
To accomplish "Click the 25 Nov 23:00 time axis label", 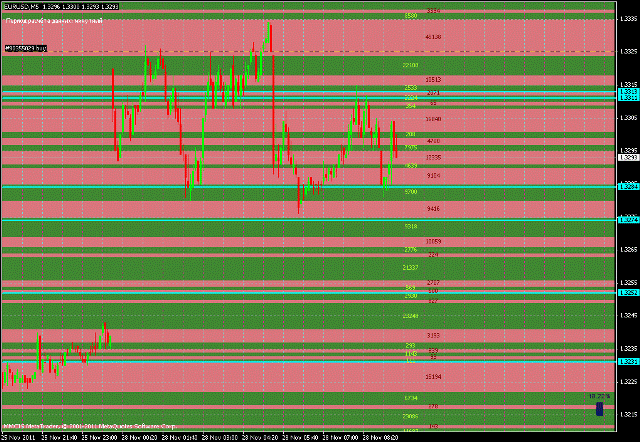I will pos(99,438).
